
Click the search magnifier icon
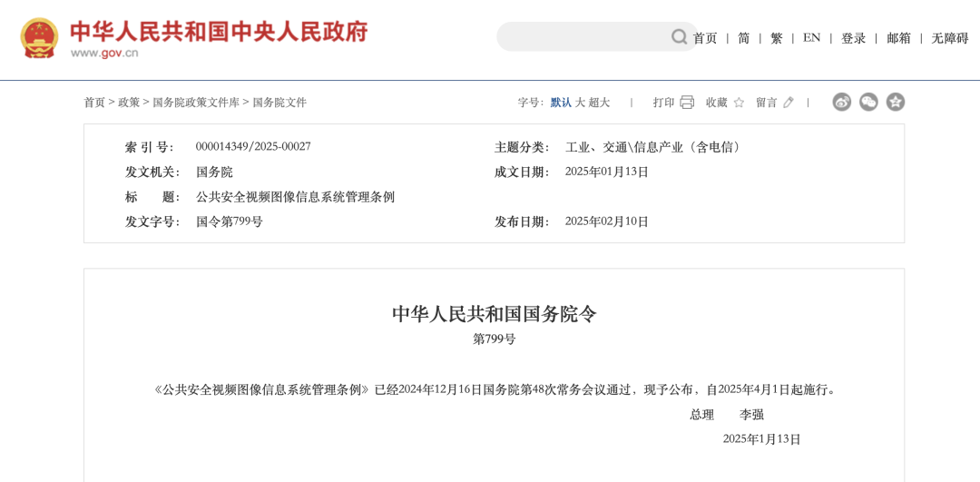679,37
